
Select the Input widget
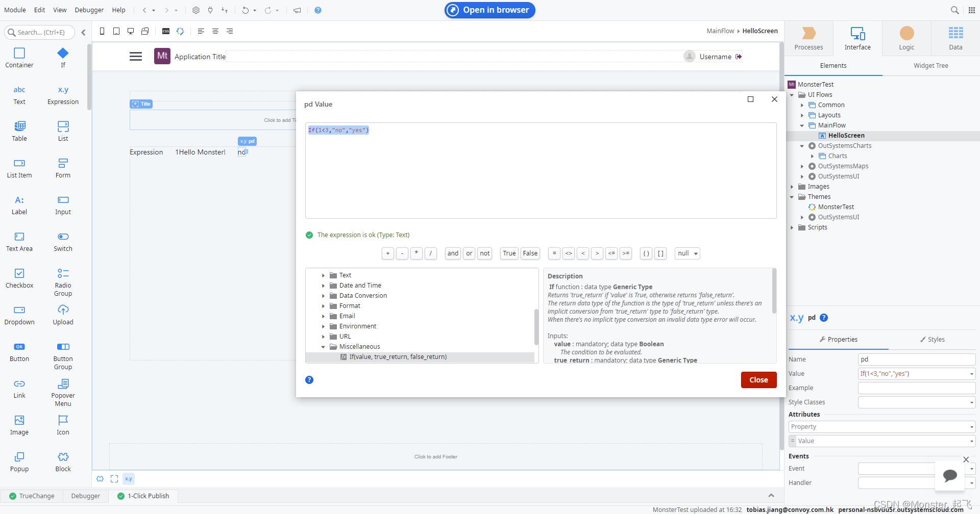(x=63, y=204)
